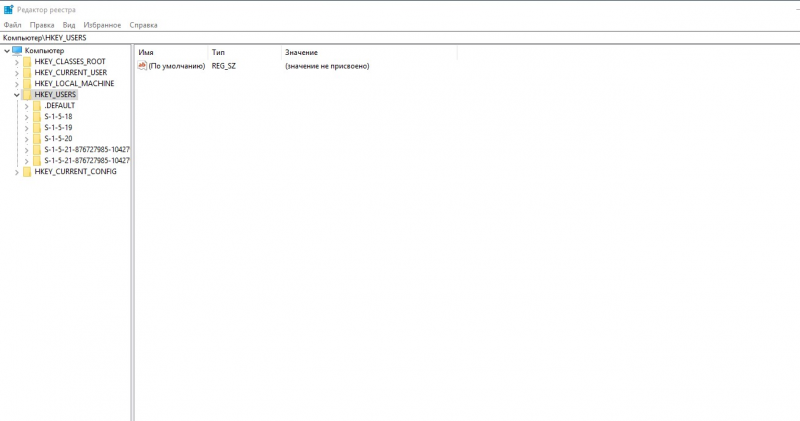Expand the S-1-5-19 subkey
The image size is (800, 421).
click(26, 128)
